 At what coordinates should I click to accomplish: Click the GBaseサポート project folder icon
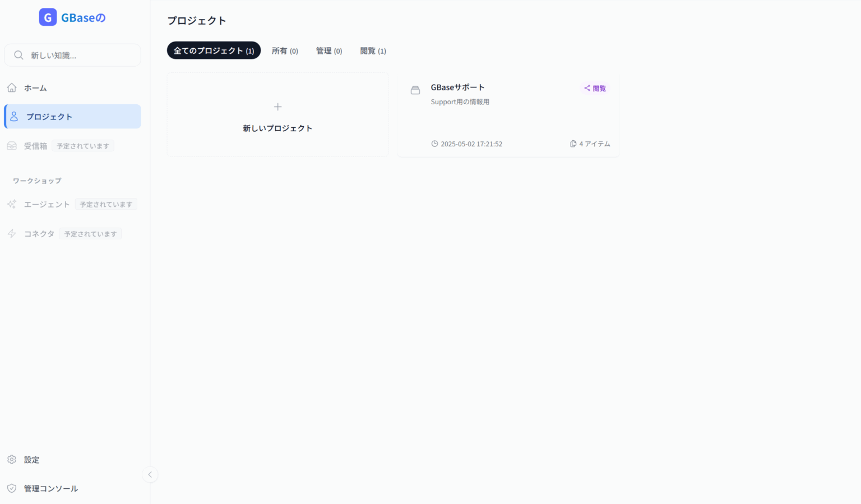coord(415,90)
